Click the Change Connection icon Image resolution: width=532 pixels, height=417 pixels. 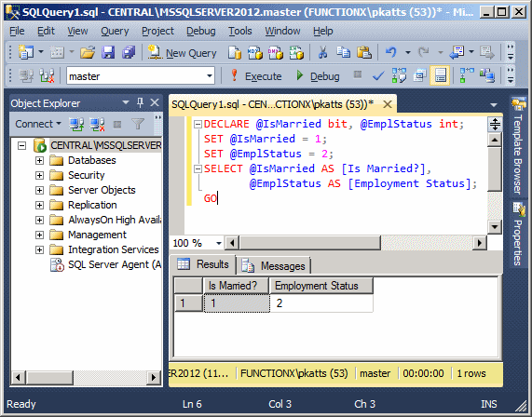tap(47, 75)
